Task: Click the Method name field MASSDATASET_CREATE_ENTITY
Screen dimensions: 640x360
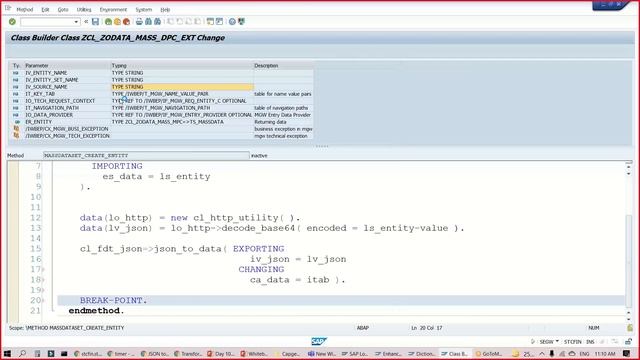Action: 146,156
